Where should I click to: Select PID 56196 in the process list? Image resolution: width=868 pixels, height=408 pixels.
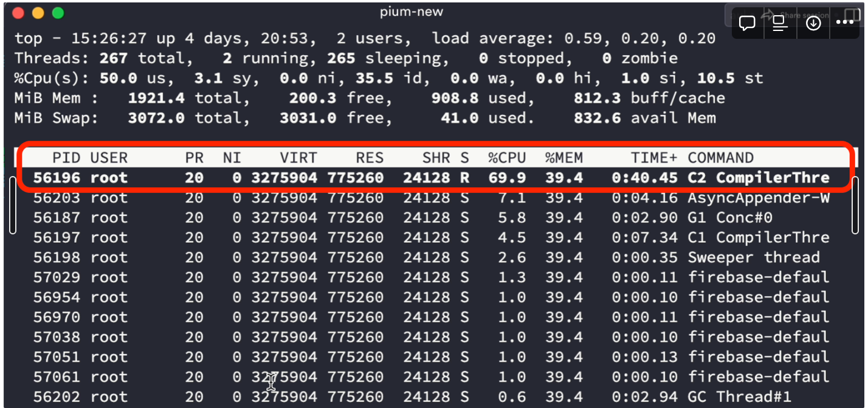click(57, 178)
